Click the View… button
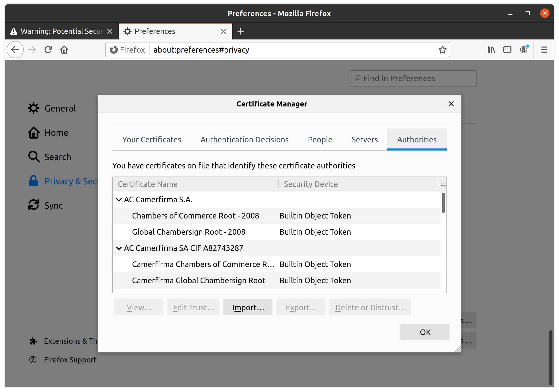Viewport: 559px width, 392px height. click(x=139, y=307)
